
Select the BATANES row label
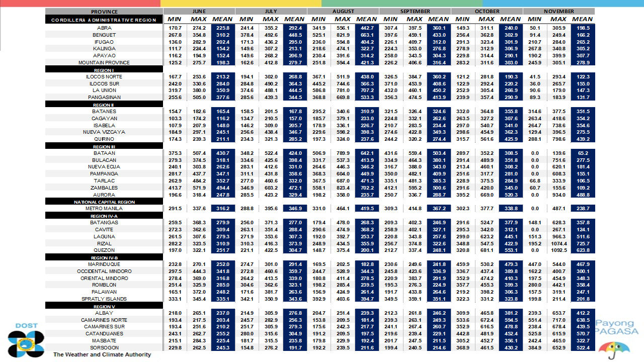(x=104, y=112)
